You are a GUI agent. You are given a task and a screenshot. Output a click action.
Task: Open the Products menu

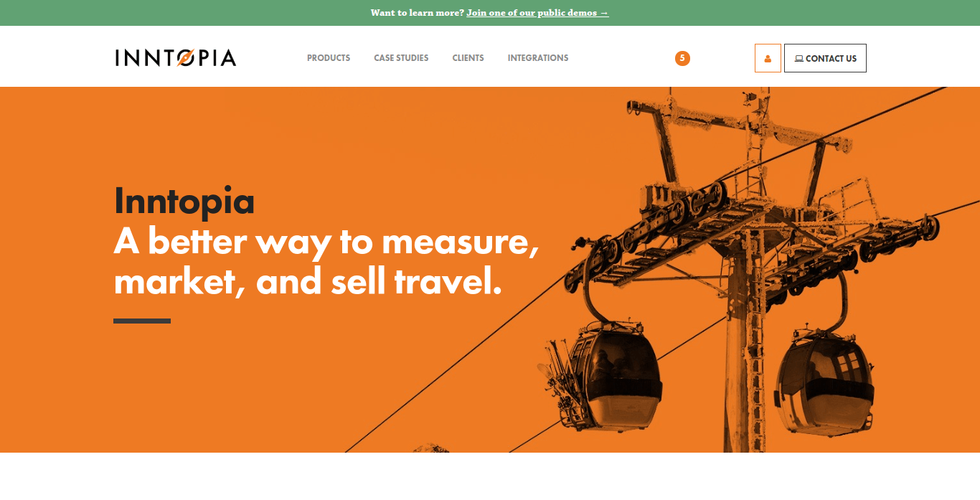point(329,58)
